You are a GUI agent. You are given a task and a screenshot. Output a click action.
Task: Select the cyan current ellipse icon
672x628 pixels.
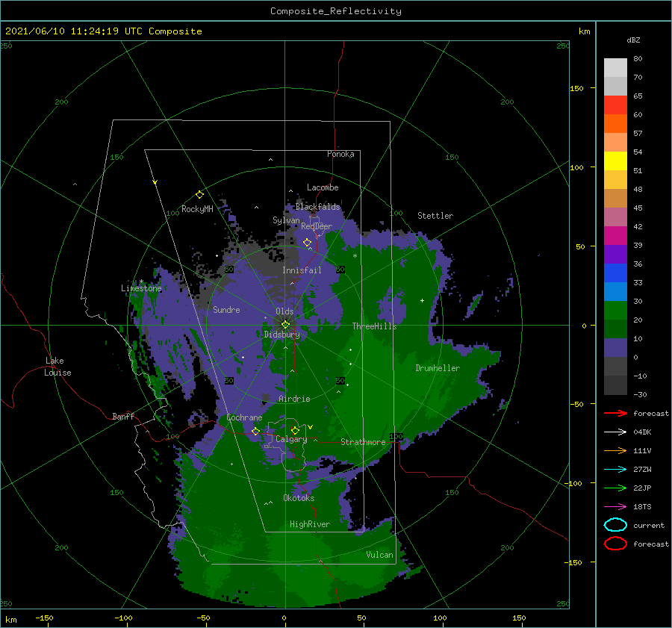pyautogui.click(x=615, y=525)
